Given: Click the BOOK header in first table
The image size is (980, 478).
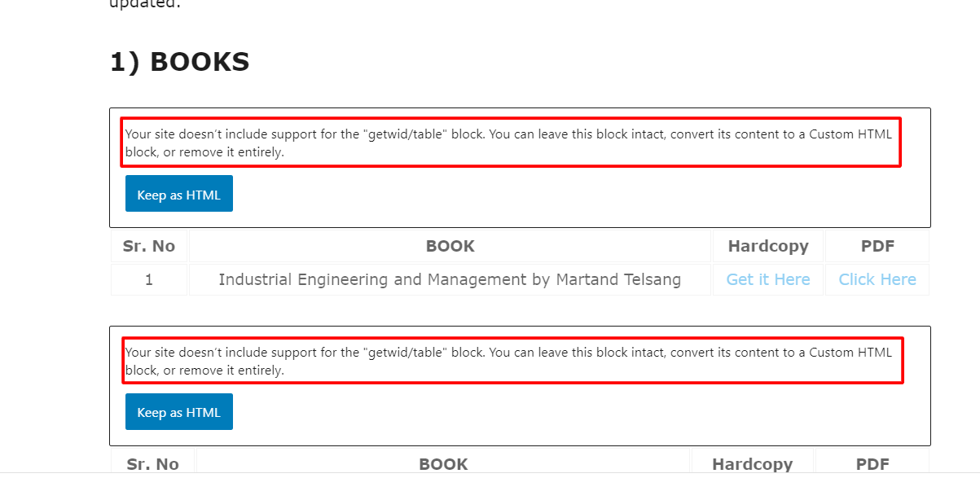Looking at the screenshot, I should pos(450,246).
